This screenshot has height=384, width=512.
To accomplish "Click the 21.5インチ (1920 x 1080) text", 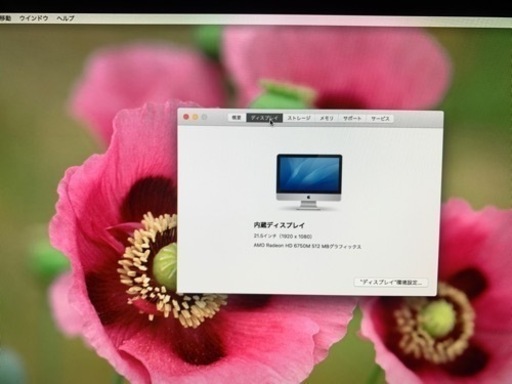I will [x=283, y=236].
